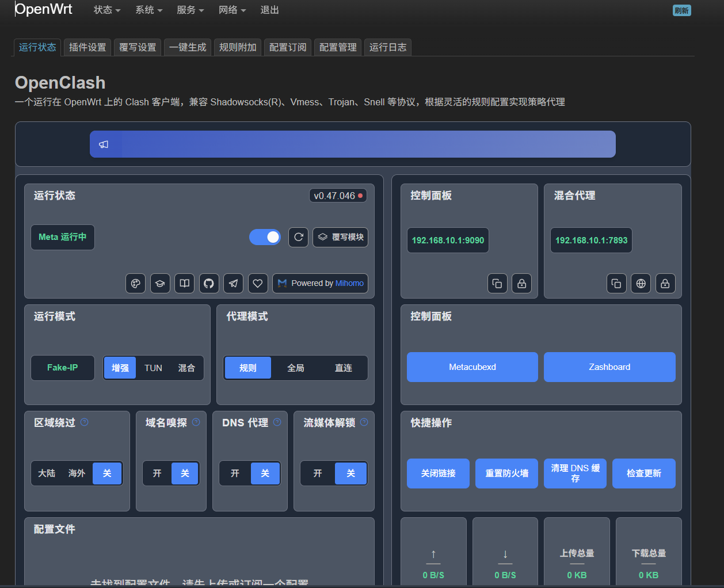Click the reload icon beside the run switch

(x=298, y=237)
